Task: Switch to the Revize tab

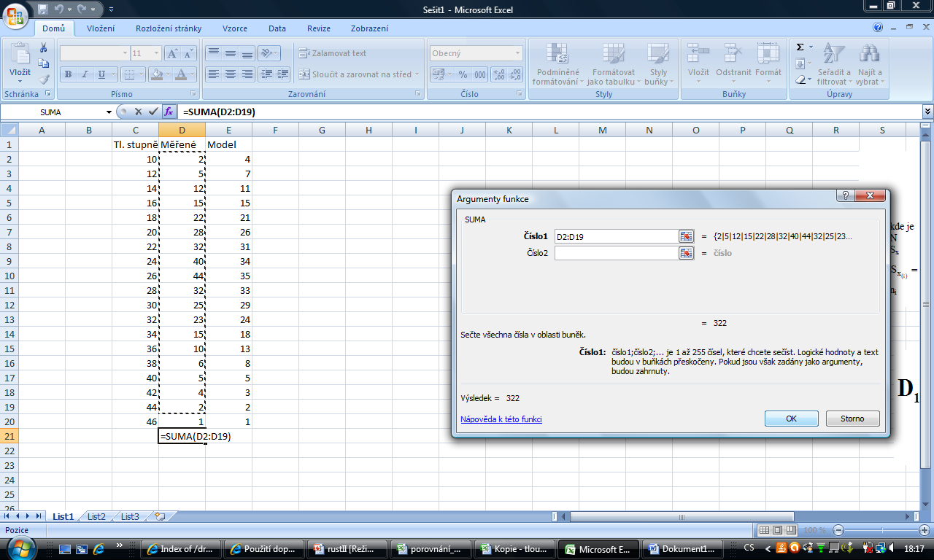Action: coord(319,28)
